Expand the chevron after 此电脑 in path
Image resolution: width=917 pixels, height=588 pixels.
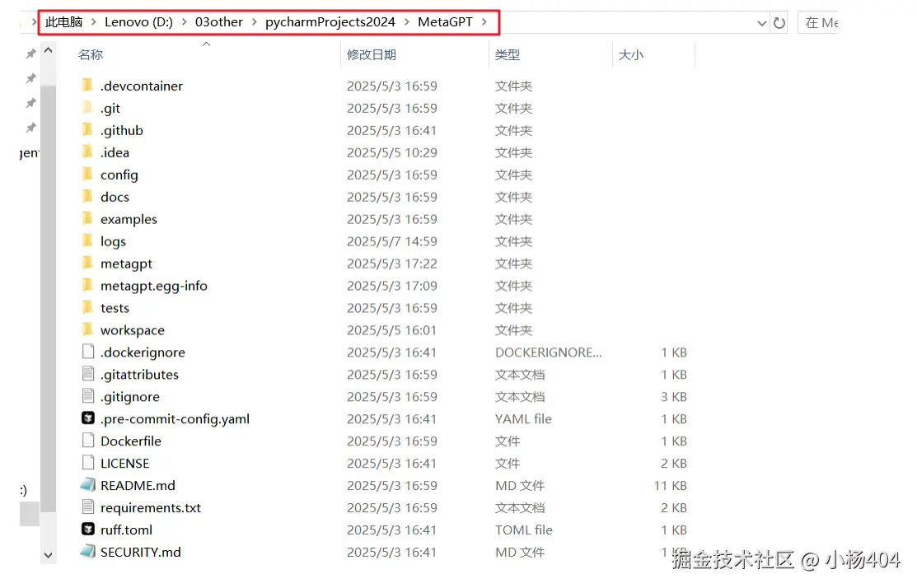94,22
